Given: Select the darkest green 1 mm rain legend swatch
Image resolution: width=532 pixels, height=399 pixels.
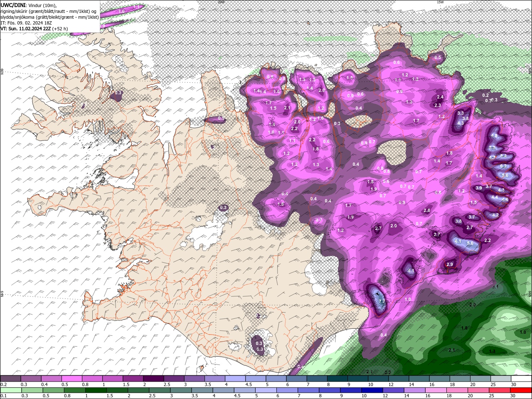Looking at the screenshot, I should tap(96, 390).
